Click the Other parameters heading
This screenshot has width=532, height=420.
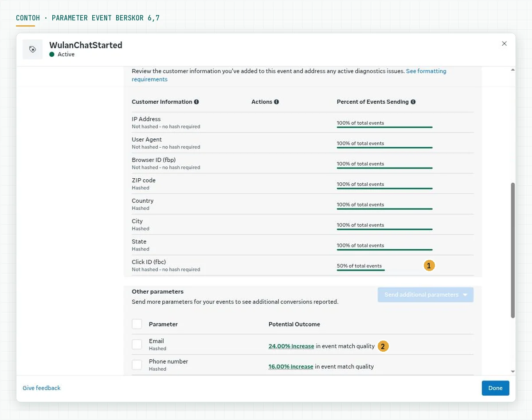click(x=157, y=291)
